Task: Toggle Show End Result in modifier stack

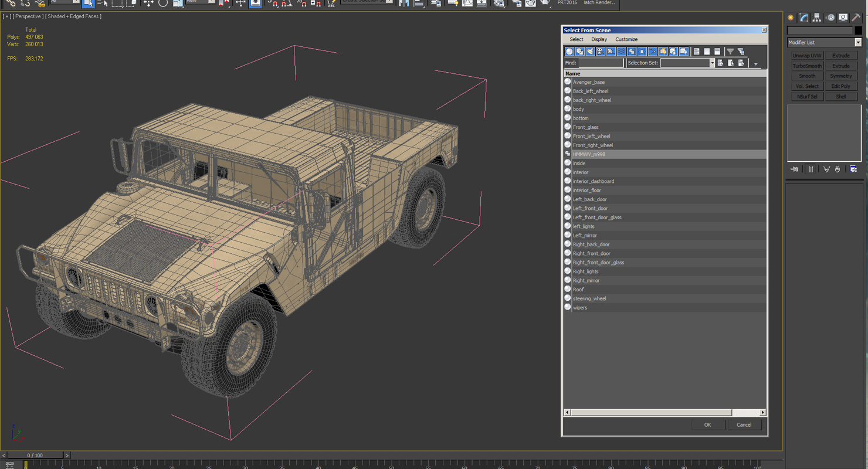Action: point(811,169)
